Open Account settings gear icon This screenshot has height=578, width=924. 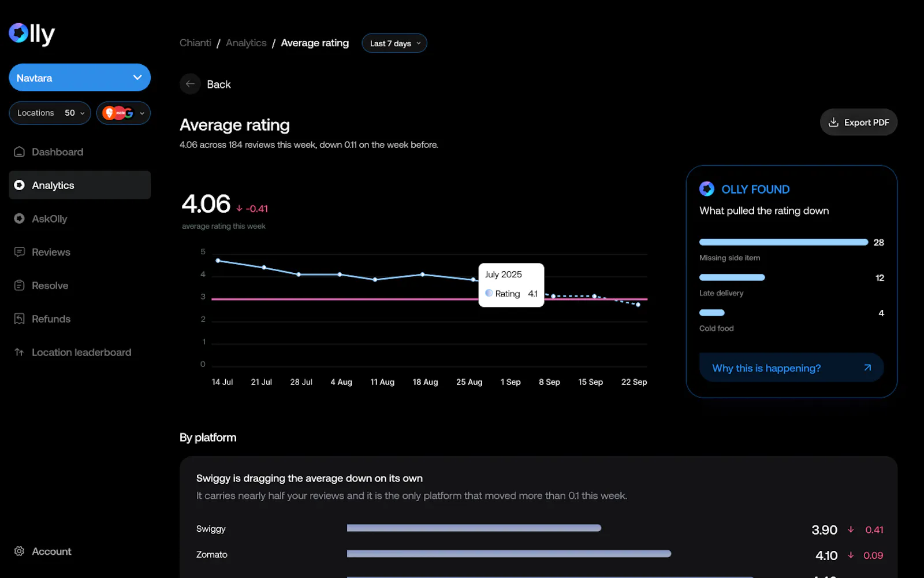(x=20, y=551)
